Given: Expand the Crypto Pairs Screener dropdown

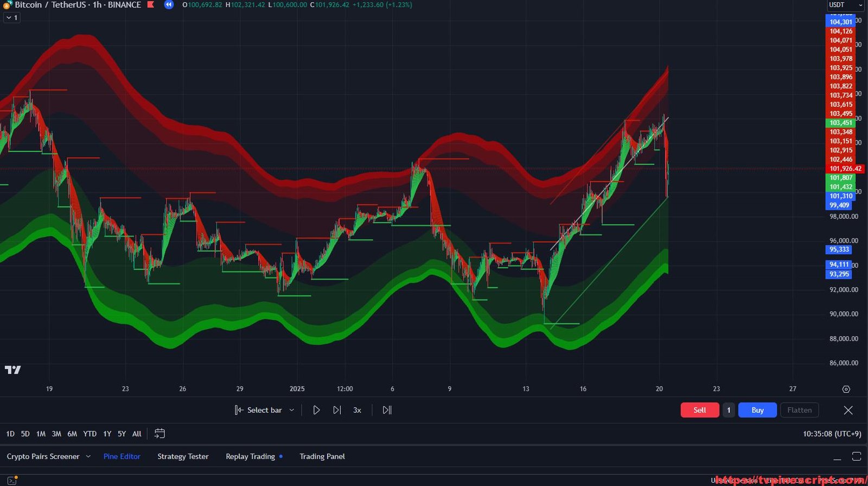Looking at the screenshot, I should (x=88, y=457).
